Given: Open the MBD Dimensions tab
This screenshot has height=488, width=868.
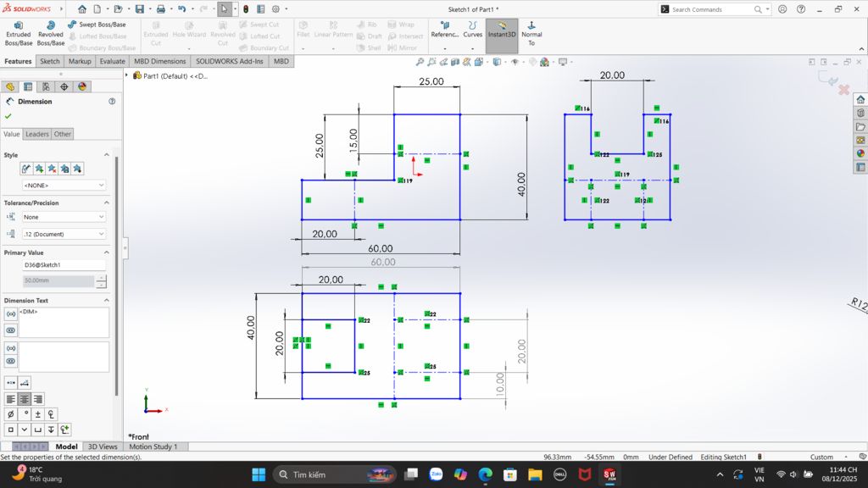Looking at the screenshot, I should 160,61.
